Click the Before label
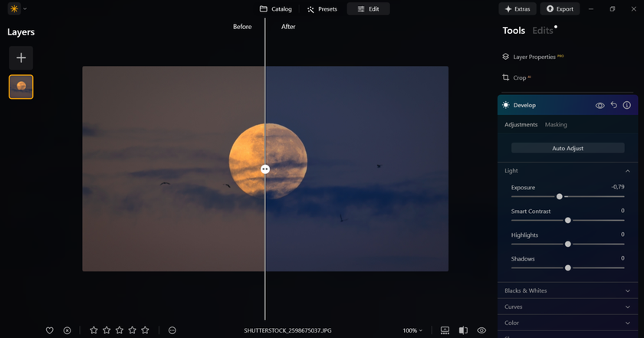 (242, 27)
